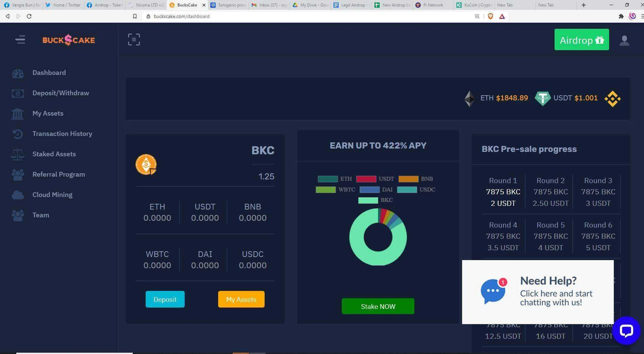The width and height of the screenshot is (644, 354).
Task: Open the user profile icon
Action: click(x=624, y=40)
